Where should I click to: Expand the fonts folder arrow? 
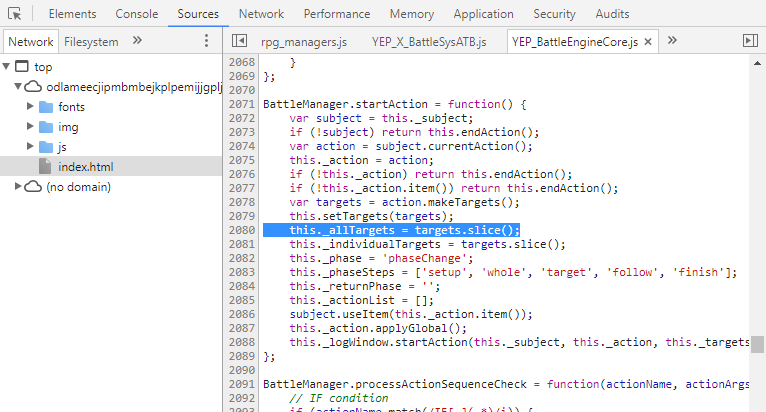point(30,106)
